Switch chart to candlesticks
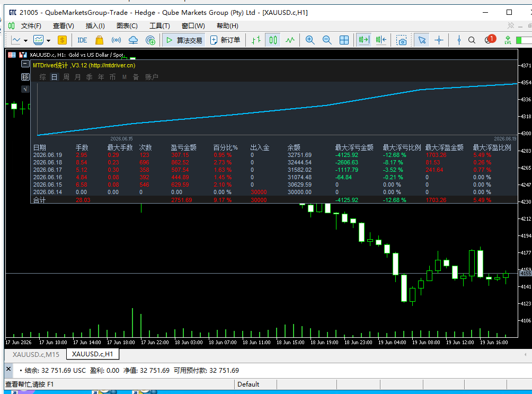The width and height of the screenshot is (532, 394). point(273,40)
